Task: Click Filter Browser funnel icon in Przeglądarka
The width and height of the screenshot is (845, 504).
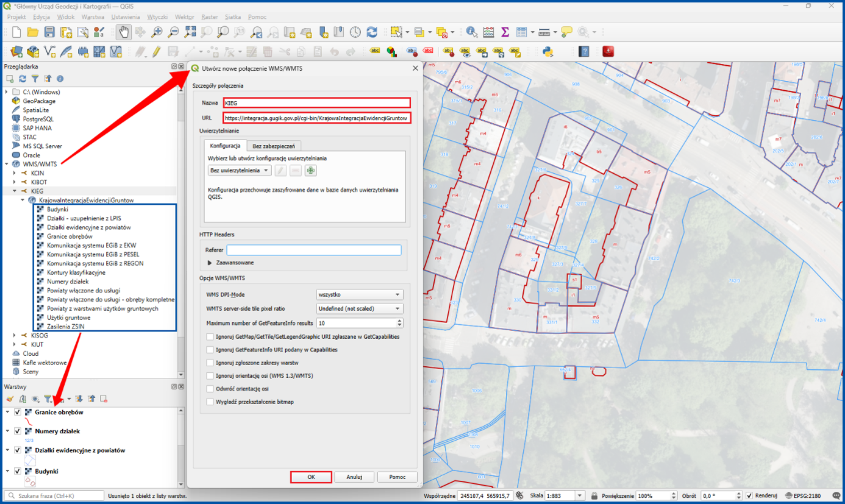Action: [x=35, y=79]
